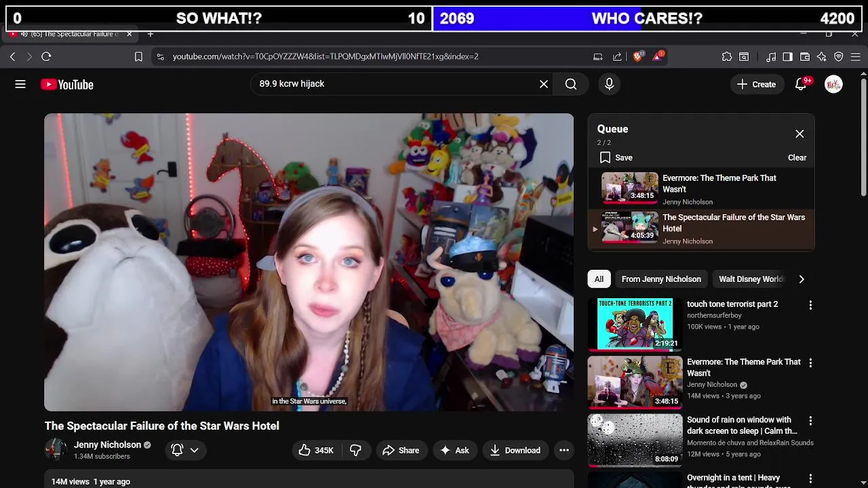Image resolution: width=868 pixels, height=488 pixels.
Task: Open the Leo AI sparkle icon
Action: (x=822, y=57)
